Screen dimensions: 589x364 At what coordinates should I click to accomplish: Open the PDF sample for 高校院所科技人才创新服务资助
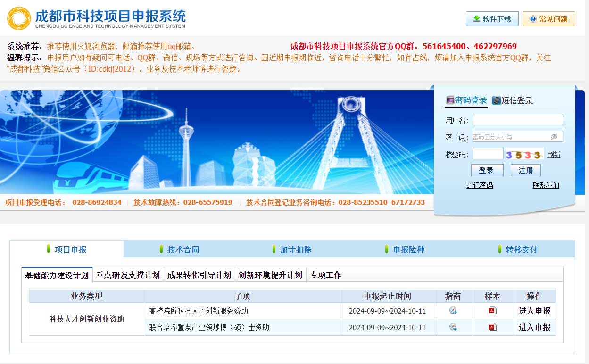click(x=492, y=311)
